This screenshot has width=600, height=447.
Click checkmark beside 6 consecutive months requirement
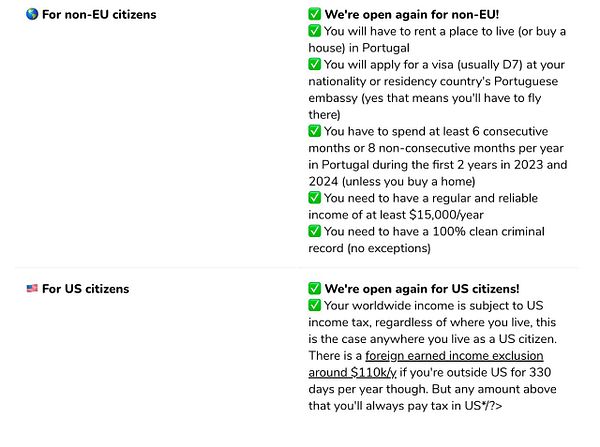pos(314,131)
